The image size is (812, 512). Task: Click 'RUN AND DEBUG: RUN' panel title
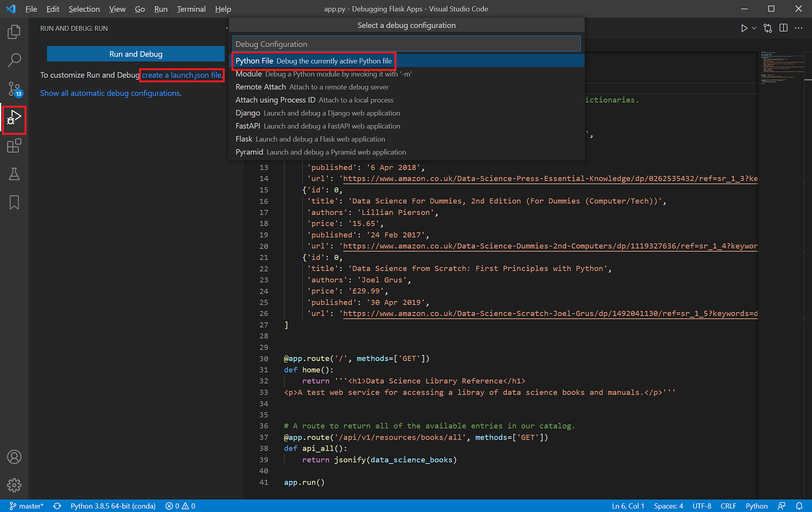click(x=74, y=28)
